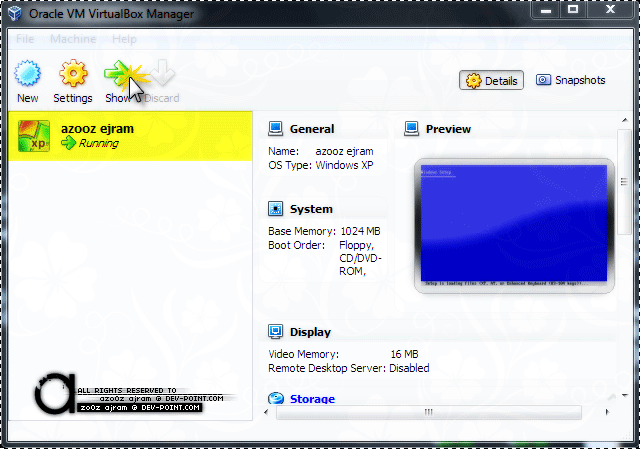Click the vertical scrollbar thumb in details pane
Viewport: 640px width, 449px height.
[624, 182]
